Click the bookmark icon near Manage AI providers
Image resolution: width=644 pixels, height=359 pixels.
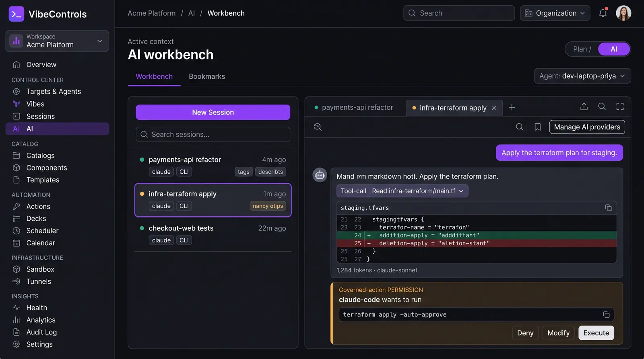(537, 127)
